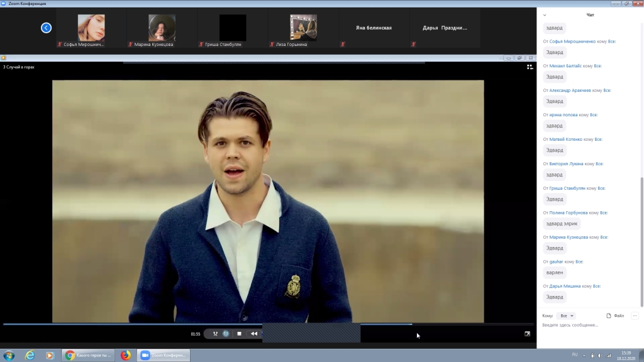The image size is (644, 362).
Task: Collapse the chat panel chevron
Action: (545, 15)
